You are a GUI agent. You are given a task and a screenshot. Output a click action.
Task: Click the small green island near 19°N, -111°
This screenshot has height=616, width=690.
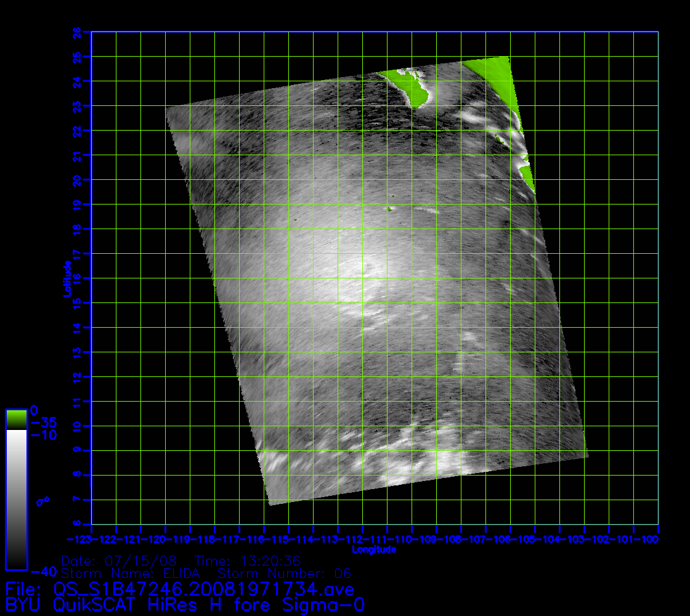(389, 209)
